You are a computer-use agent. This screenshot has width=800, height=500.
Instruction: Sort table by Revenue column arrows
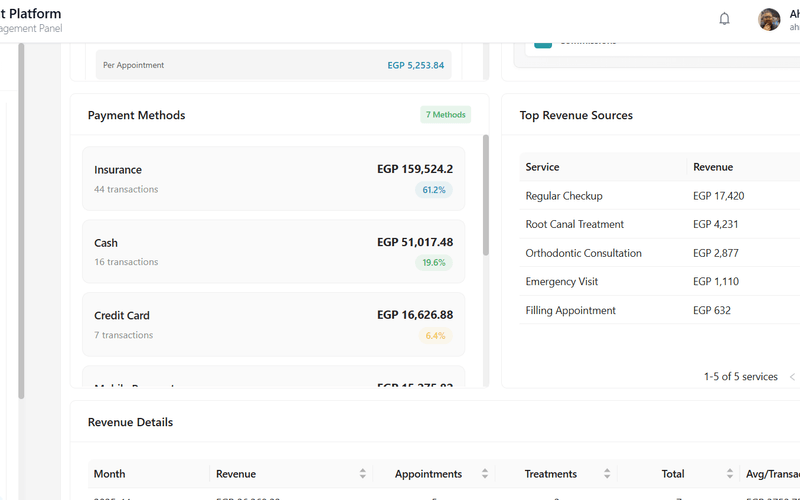click(362, 474)
